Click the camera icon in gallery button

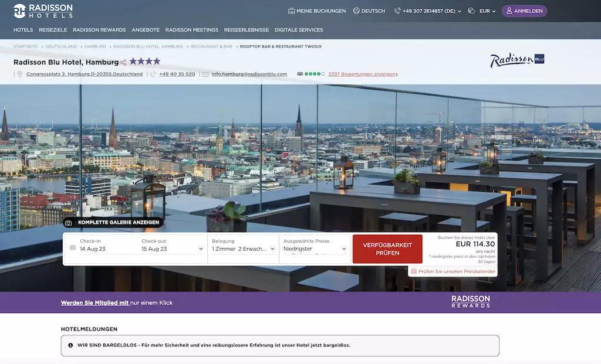tap(68, 223)
